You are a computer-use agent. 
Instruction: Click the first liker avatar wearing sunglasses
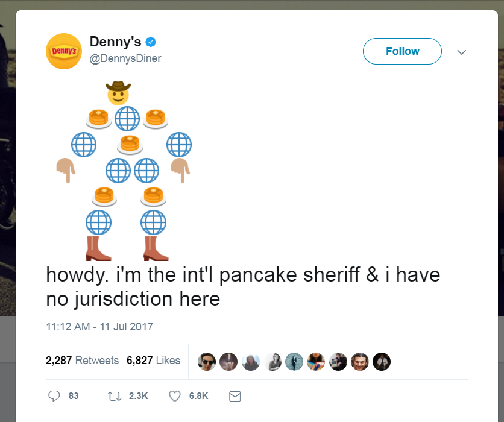(x=207, y=362)
